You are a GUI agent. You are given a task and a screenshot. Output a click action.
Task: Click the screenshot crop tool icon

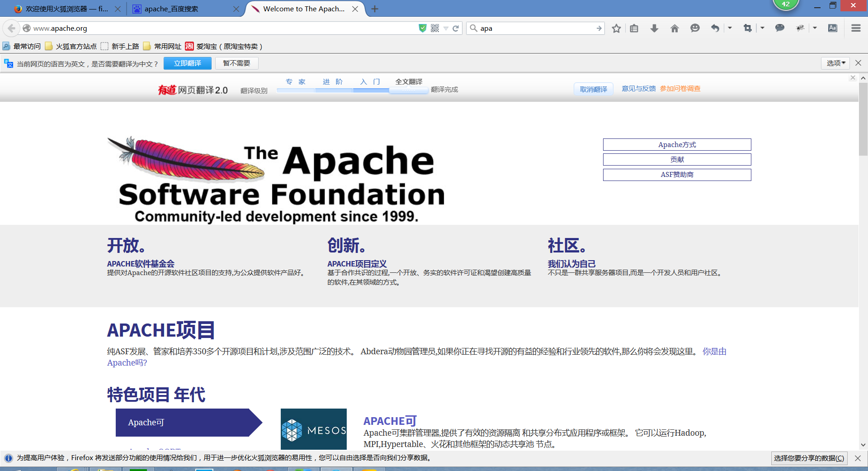click(x=747, y=28)
